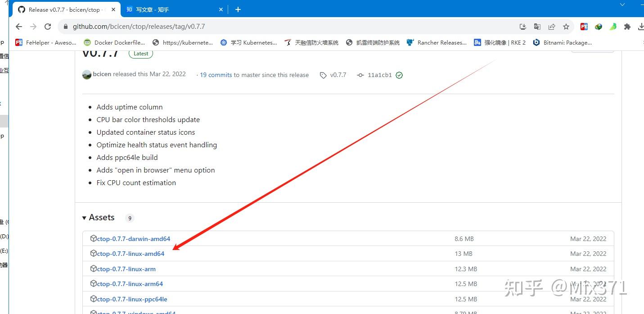The image size is (644, 314).
Task: Click the green commit status check icon
Action: (x=399, y=75)
